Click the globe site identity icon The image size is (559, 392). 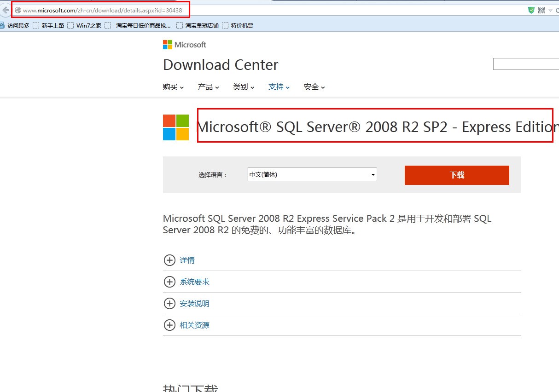[x=18, y=10]
